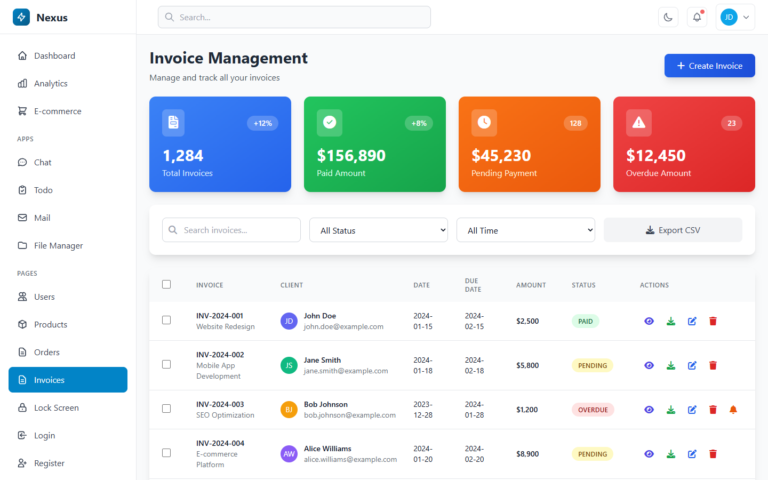The image size is (768, 480).
Task: Edit invoice INV-2024-002
Action: [x=692, y=365]
